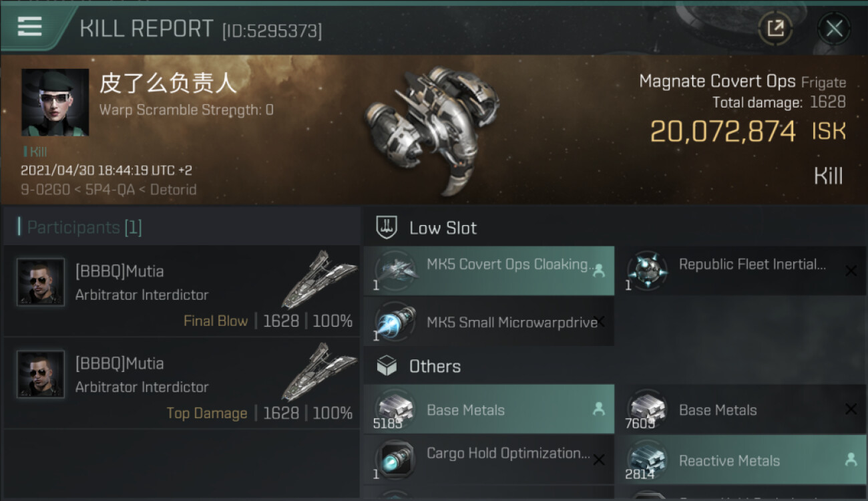Click the share kill report icon
Image resolution: width=868 pixels, height=501 pixels.
pyautogui.click(x=775, y=28)
